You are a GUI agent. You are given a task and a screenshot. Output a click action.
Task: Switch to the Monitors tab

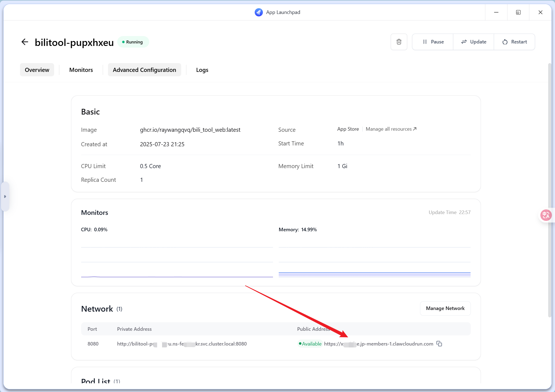coord(81,70)
